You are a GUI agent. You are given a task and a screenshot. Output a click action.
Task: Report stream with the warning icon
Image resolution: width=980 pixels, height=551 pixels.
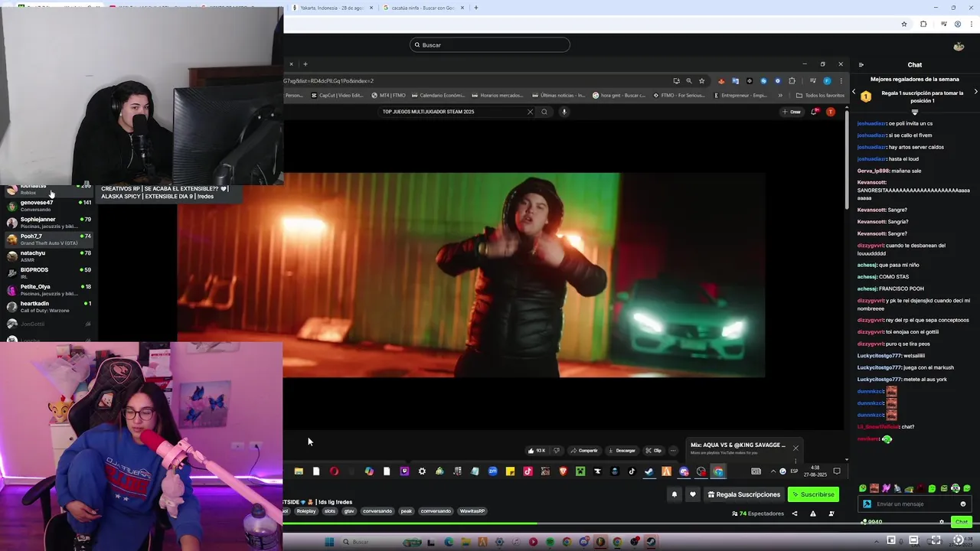click(x=813, y=514)
